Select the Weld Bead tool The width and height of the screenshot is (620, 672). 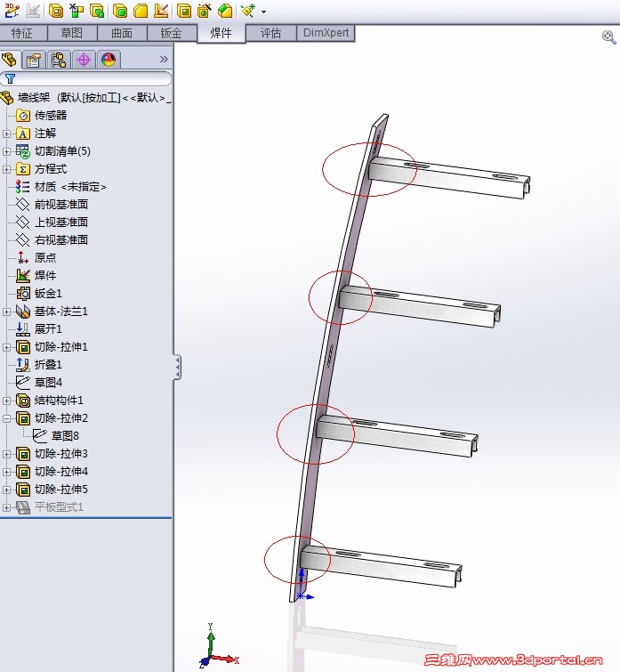coord(161,11)
